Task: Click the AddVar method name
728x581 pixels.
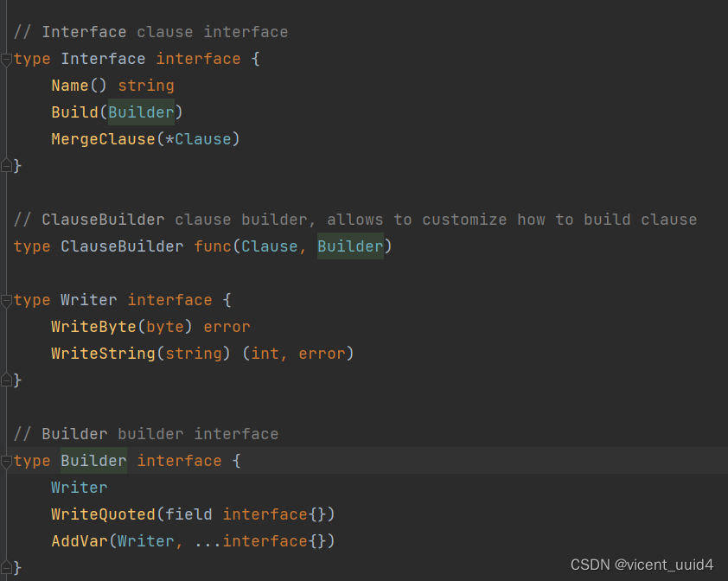Action: [x=80, y=541]
